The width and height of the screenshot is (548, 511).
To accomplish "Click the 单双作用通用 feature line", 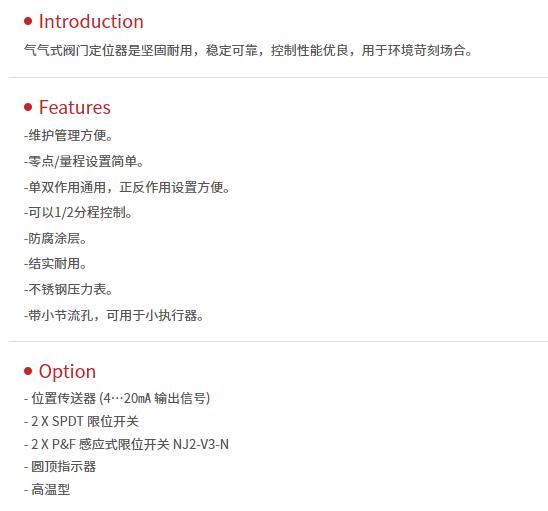I will (x=127, y=187).
